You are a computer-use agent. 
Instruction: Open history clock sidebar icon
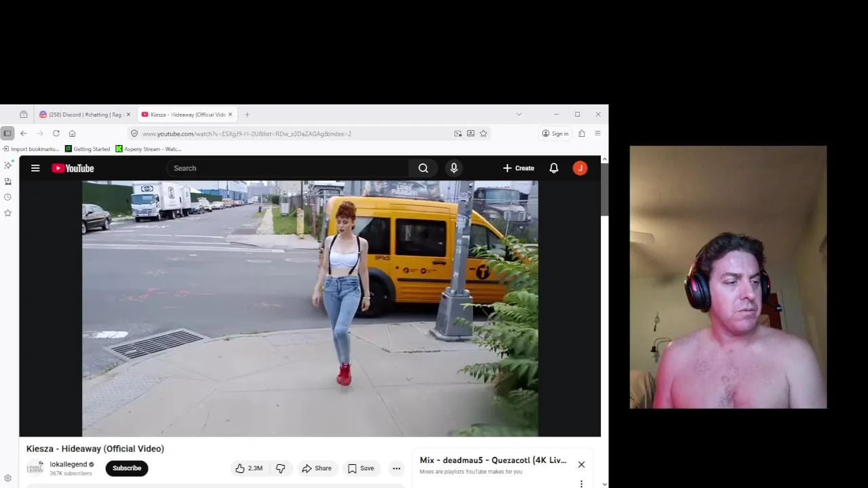click(x=8, y=197)
